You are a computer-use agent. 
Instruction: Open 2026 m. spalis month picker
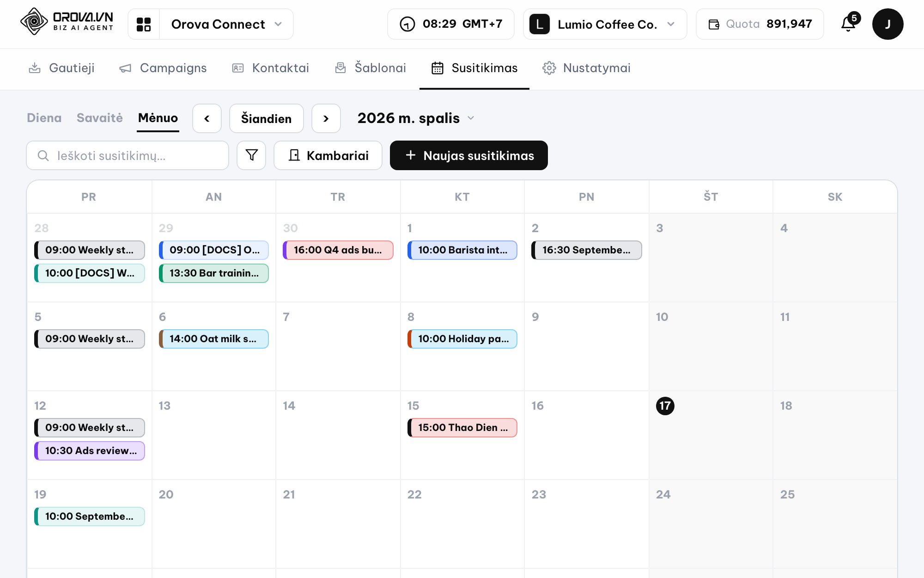pos(416,118)
